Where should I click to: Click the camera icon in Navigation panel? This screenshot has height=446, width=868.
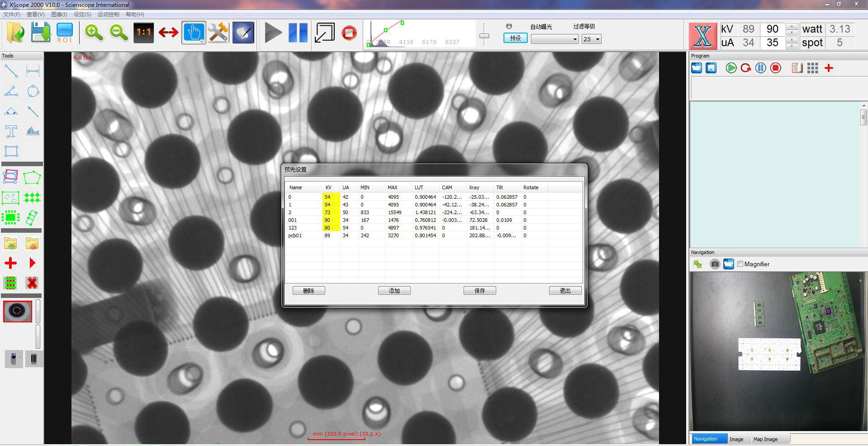coord(715,264)
